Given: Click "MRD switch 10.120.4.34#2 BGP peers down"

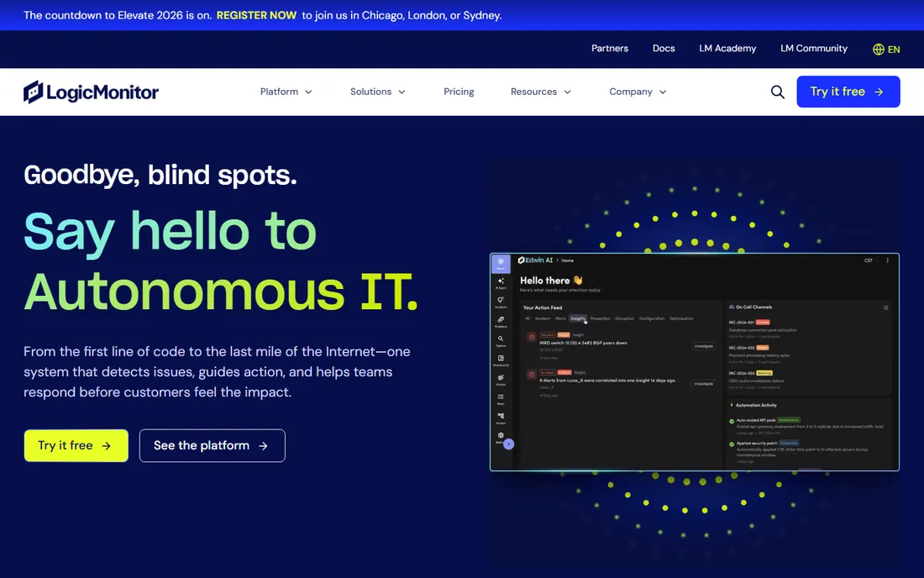Looking at the screenshot, I should pyautogui.click(x=584, y=343).
